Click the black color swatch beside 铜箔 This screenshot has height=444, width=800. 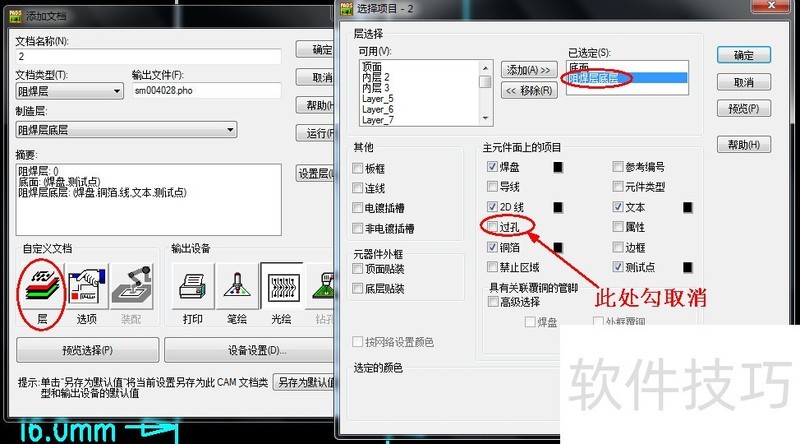558,248
